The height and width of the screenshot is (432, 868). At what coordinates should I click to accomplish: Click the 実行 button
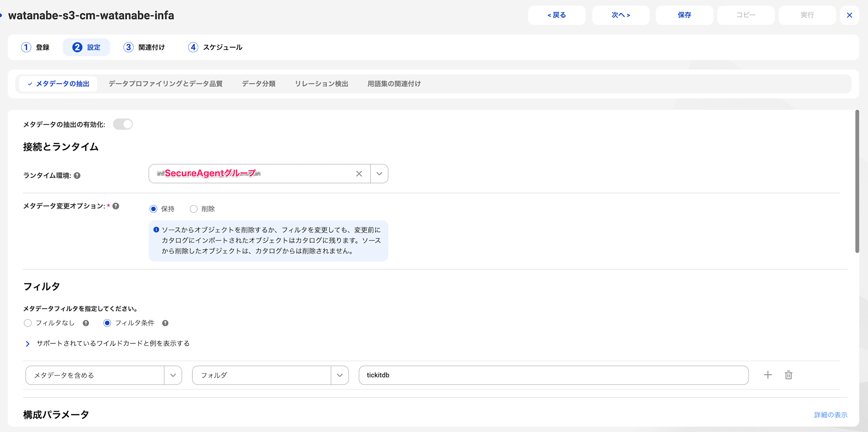(x=807, y=15)
